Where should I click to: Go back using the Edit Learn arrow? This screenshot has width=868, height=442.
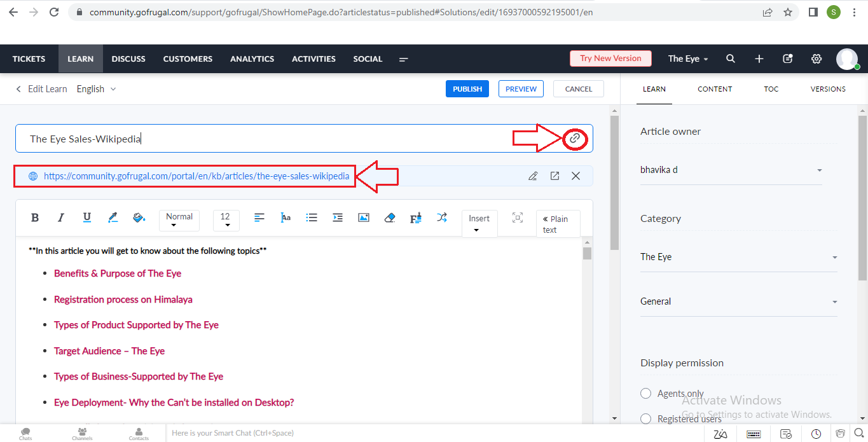(x=18, y=89)
